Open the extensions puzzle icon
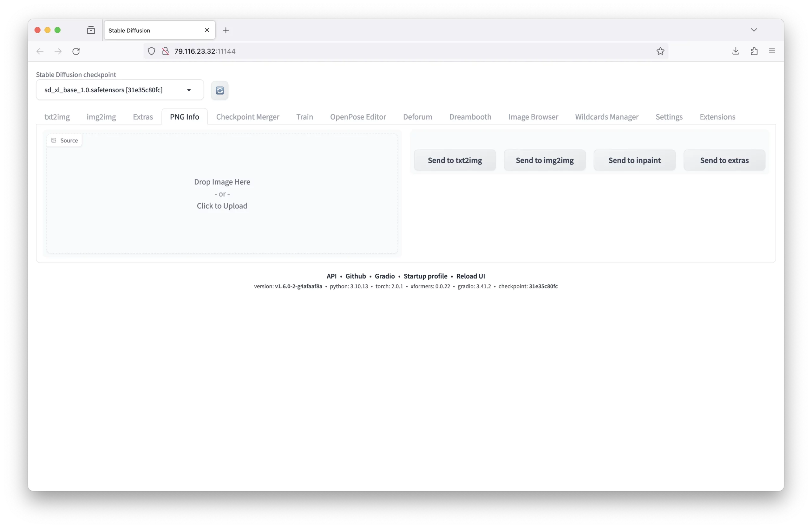 click(x=754, y=51)
